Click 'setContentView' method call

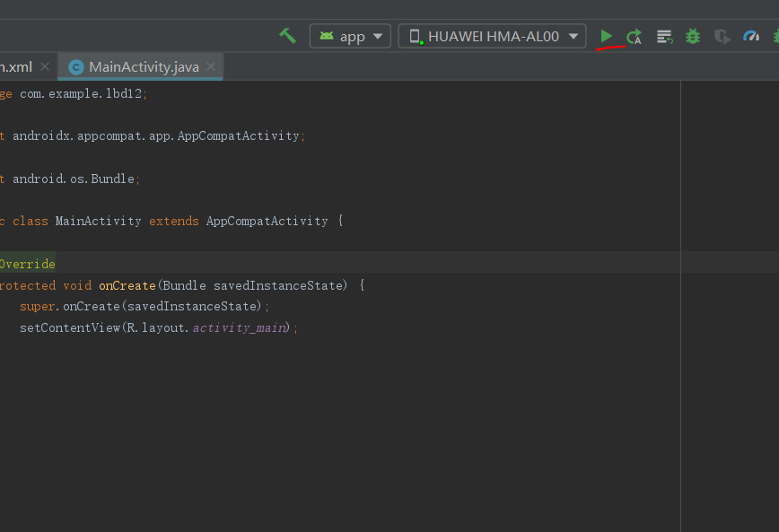[70, 327]
